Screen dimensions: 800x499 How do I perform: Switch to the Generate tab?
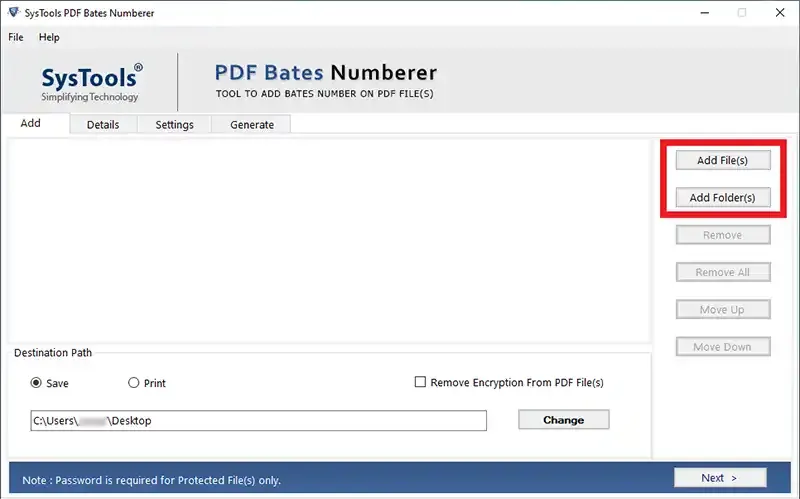pyautogui.click(x=252, y=124)
